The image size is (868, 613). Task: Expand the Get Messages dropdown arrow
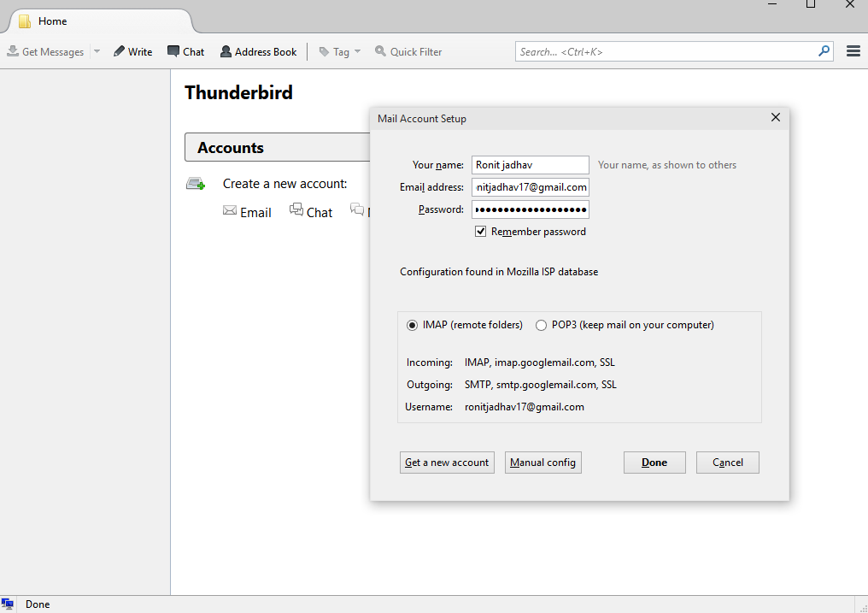97,51
